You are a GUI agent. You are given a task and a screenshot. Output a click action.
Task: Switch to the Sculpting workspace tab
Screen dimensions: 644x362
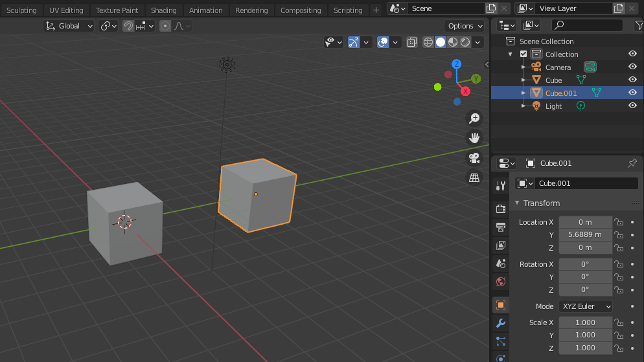21,10
